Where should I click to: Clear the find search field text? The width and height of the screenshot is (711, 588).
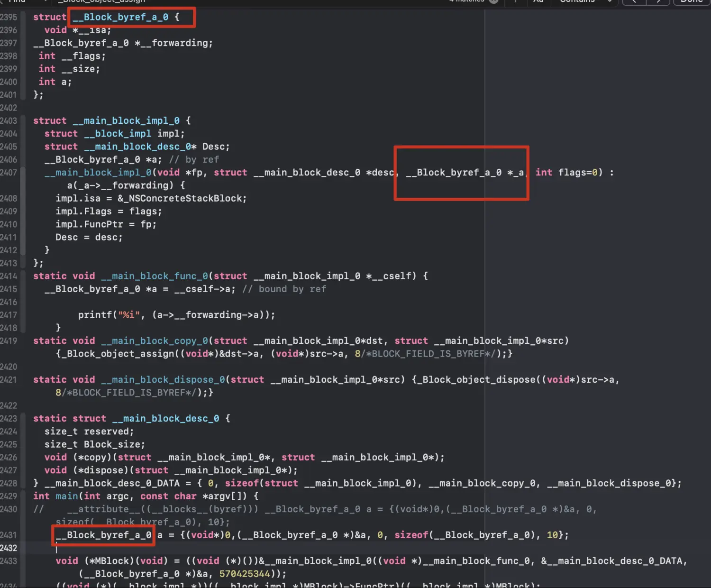pyautogui.click(x=493, y=1)
